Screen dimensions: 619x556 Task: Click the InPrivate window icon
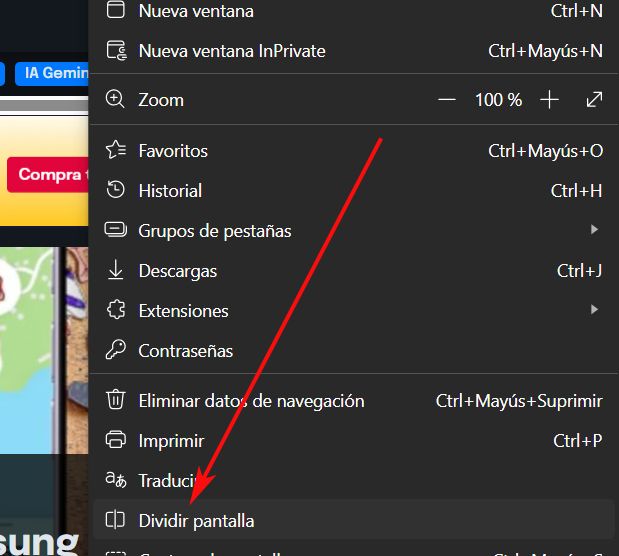116,51
